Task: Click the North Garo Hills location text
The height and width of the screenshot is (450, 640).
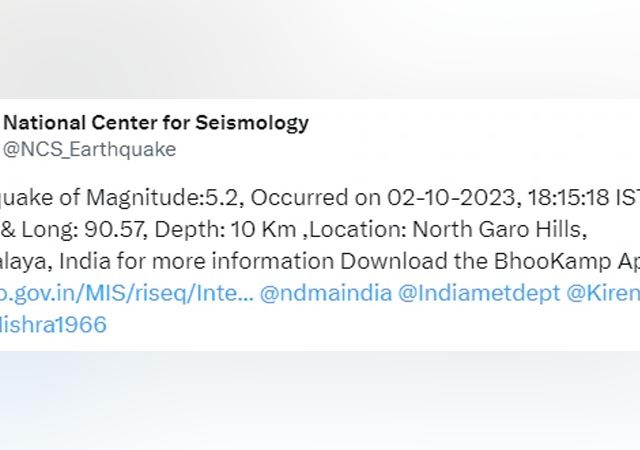Action: point(500,229)
